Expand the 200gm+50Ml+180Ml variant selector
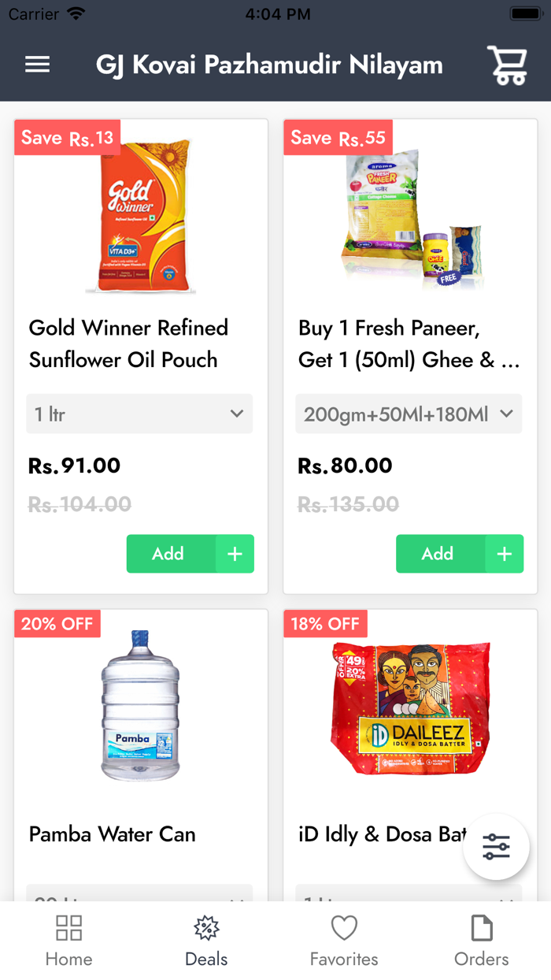The image size is (551, 980). (409, 414)
